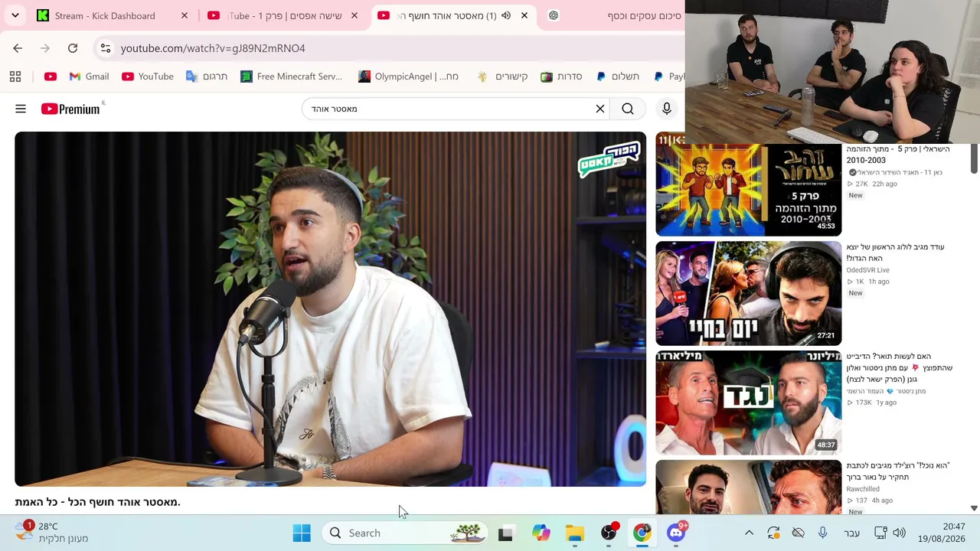Open volume control tray icon
980x551 pixels.
(x=899, y=533)
